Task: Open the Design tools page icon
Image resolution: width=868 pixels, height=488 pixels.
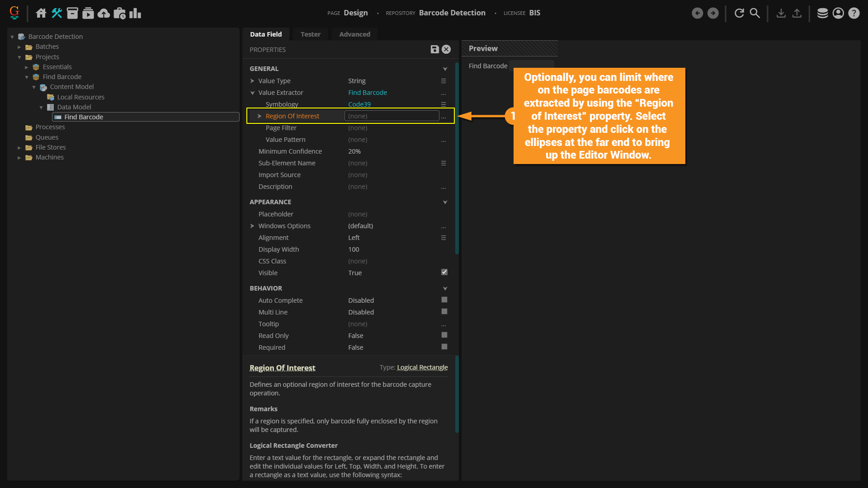Action: [57, 13]
